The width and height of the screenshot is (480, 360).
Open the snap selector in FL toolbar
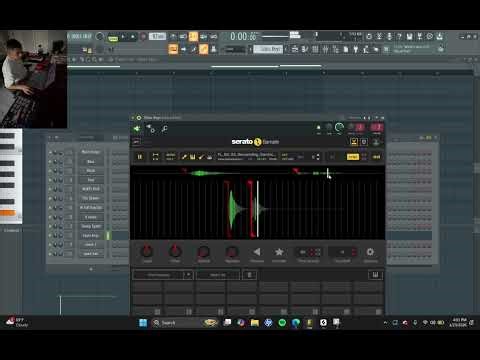(235, 49)
